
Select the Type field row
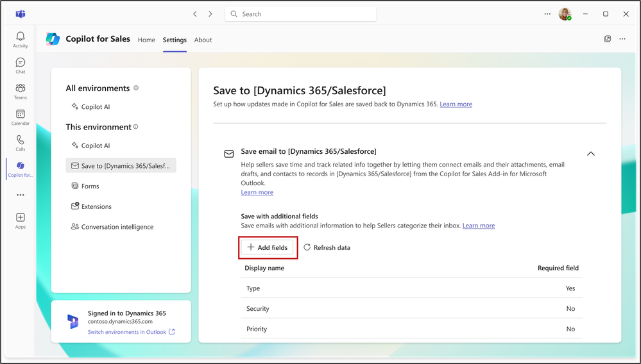coord(412,288)
